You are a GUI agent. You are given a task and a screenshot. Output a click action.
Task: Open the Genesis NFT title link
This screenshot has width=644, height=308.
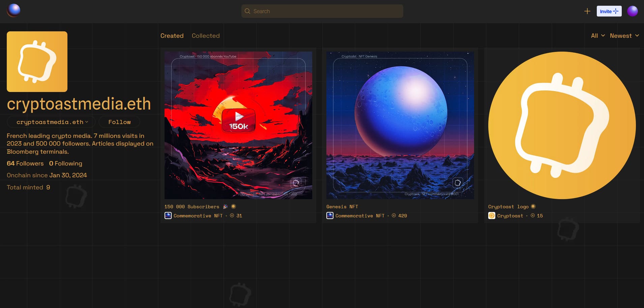click(342, 206)
